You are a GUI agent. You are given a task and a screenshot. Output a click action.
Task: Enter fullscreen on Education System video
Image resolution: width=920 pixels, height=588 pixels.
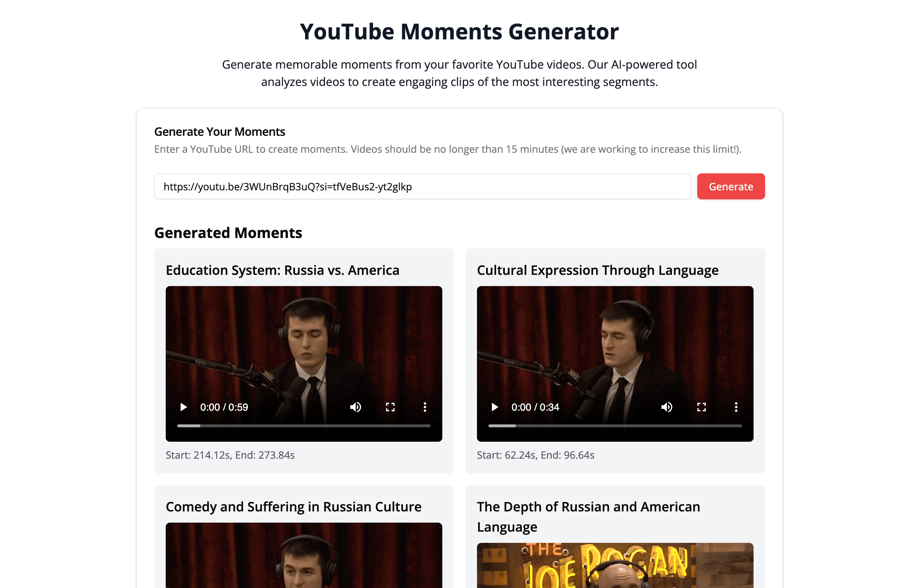390,407
